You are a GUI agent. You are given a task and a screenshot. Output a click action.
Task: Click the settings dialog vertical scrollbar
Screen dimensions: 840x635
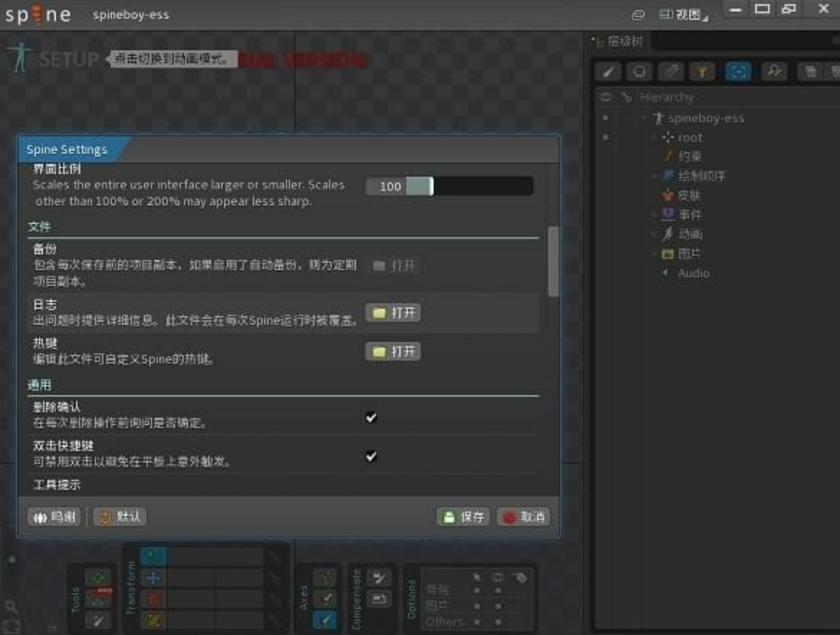[553, 261]
